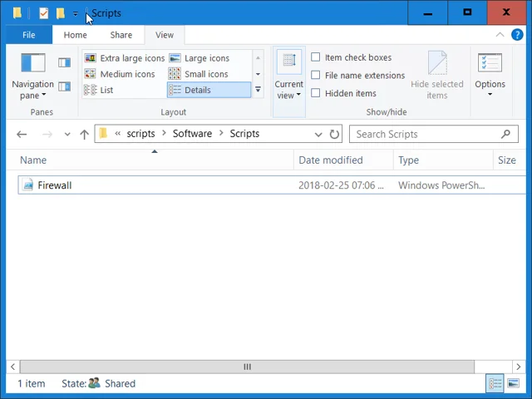The image size is (532, 399).
Task: Sort by the Size column header
Action: coord(509,160)
